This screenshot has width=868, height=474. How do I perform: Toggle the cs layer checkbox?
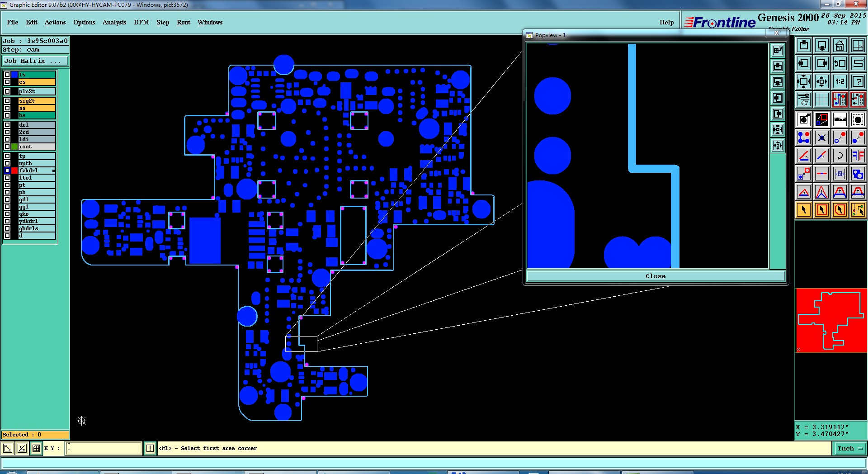(x=7, y=82)
